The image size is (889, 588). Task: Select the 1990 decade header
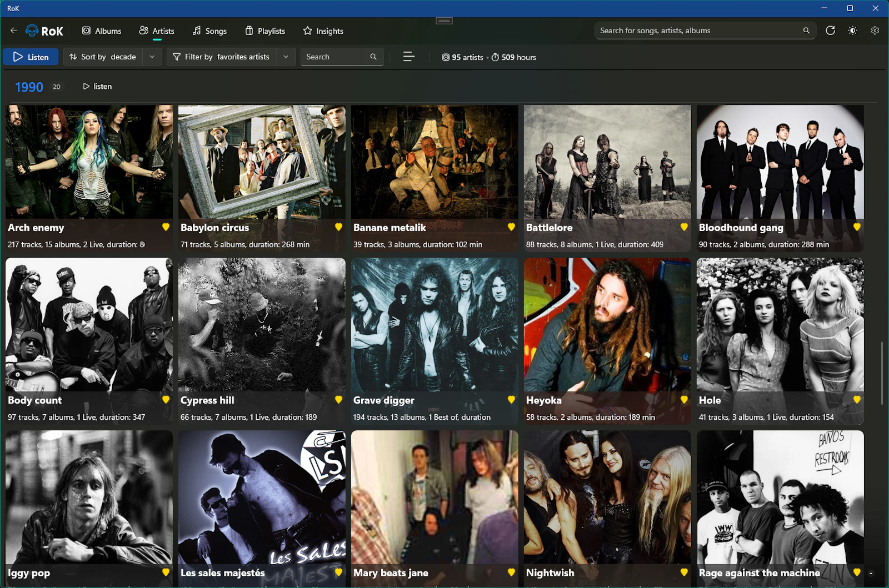point(29,87)
